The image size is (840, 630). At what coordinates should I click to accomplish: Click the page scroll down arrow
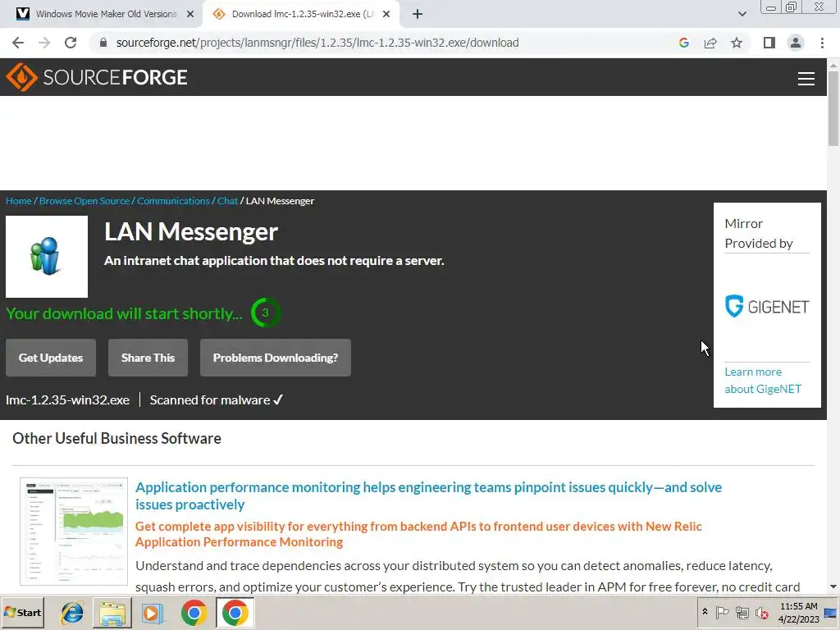(x=833, y=587)
